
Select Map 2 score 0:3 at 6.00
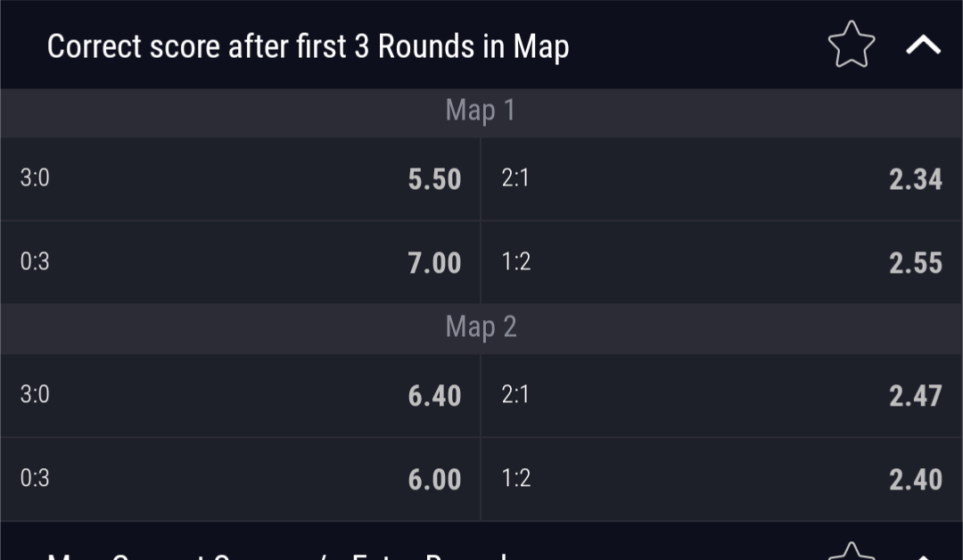[240, 479]
